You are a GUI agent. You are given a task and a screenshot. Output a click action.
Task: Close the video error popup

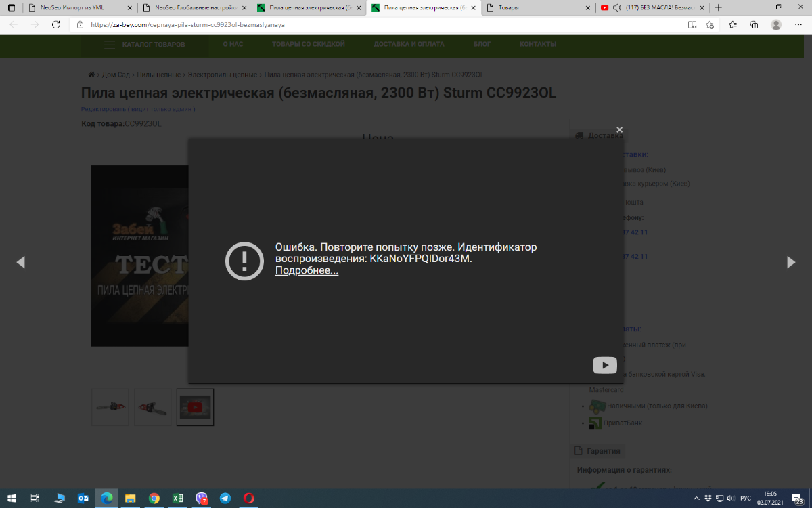pos(619,130)
